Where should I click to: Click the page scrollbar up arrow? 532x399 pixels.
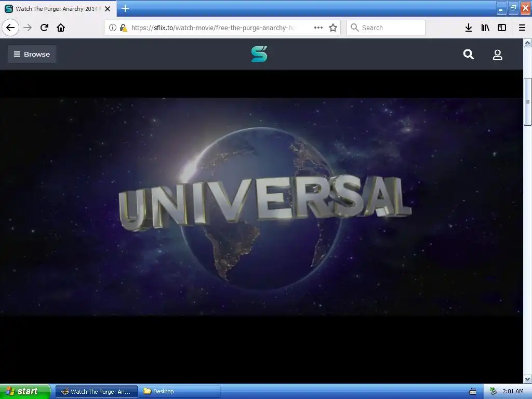528,43
